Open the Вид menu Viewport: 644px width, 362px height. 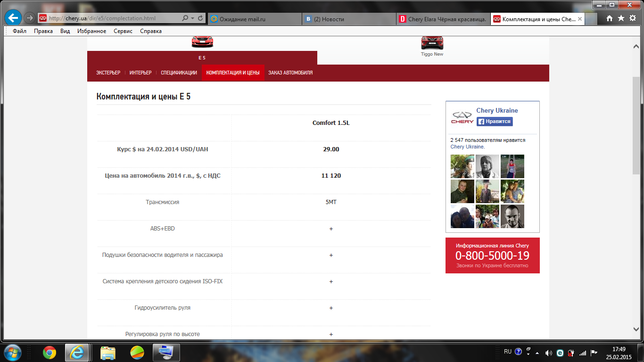(x=65, y=31)
